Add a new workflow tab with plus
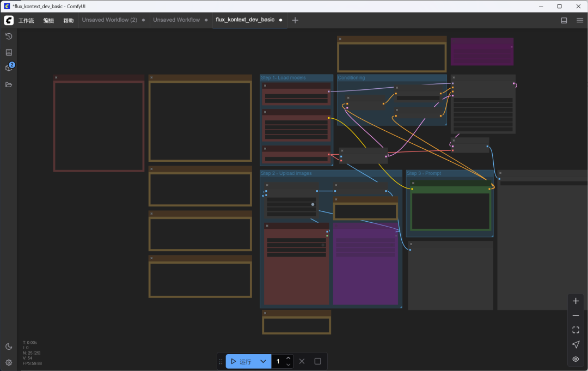The image size is (588, 371). pos(295,20)
